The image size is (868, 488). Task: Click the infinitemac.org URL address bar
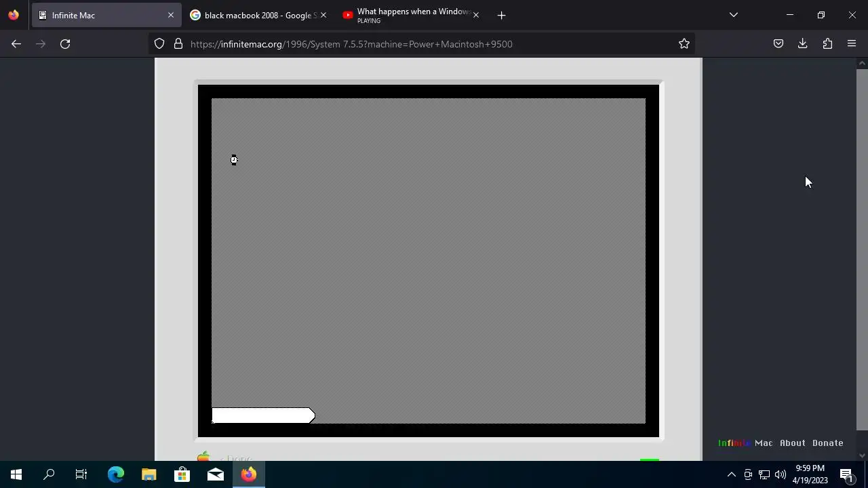click(x=420, y=44)
